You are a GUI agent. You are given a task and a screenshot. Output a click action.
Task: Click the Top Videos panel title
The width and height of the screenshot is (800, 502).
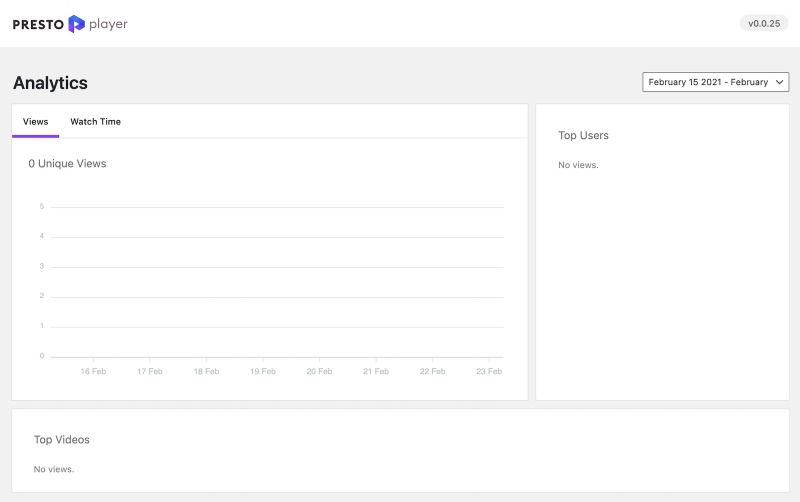(x=62, y=439)
